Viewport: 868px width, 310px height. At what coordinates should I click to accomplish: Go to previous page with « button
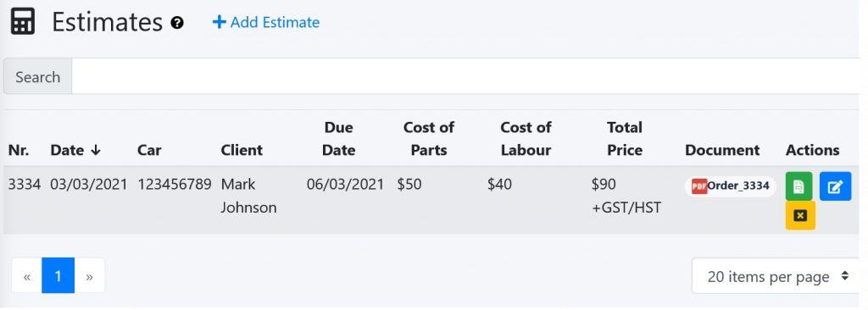pos(26,275)
